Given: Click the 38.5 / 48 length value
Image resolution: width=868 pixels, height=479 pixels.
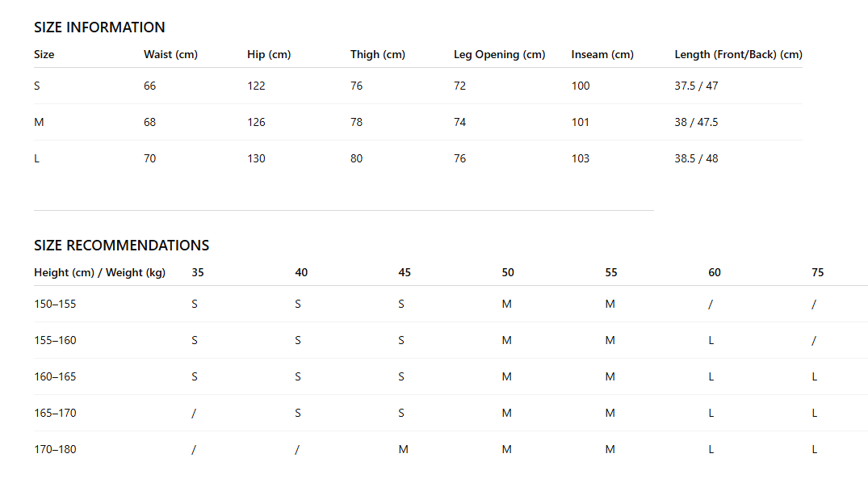Looking at the screenshot, I should tap(696, 159).
